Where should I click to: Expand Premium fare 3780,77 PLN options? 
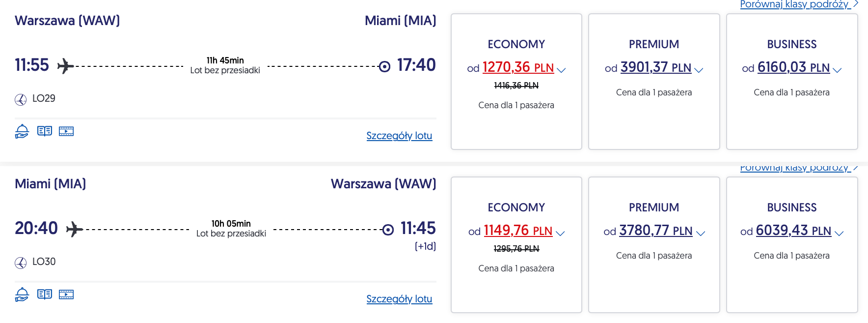[x=701, y=233]
